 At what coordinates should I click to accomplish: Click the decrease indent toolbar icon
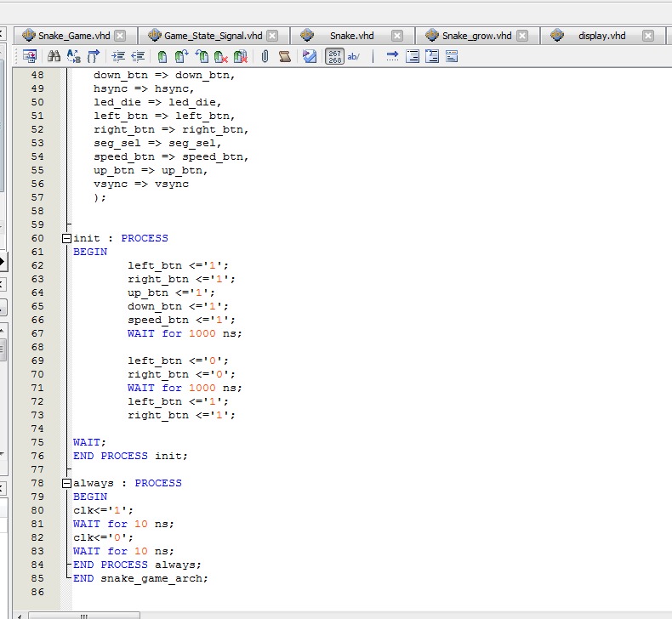coord(138,56)
